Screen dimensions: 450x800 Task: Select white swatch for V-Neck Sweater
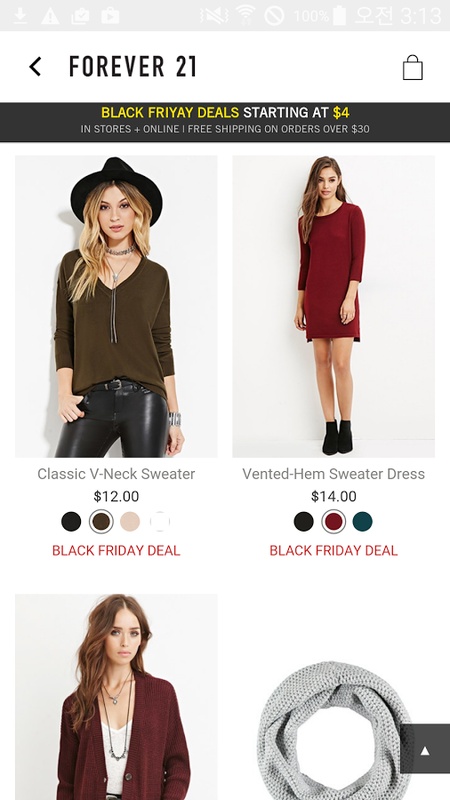click(160, 521)
